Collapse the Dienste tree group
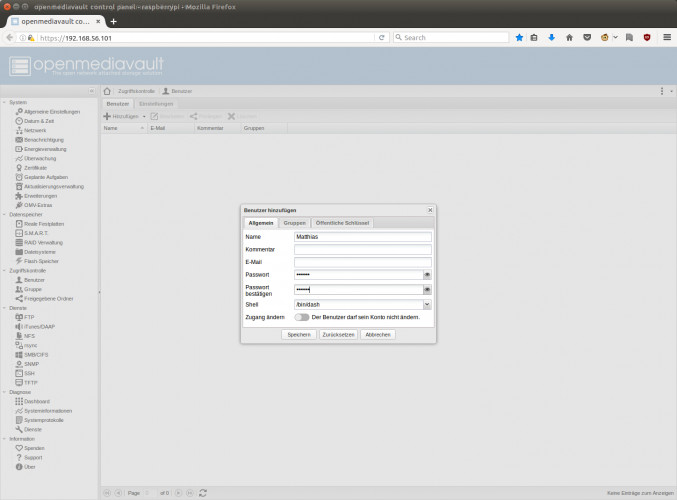 tap(4, 308)
